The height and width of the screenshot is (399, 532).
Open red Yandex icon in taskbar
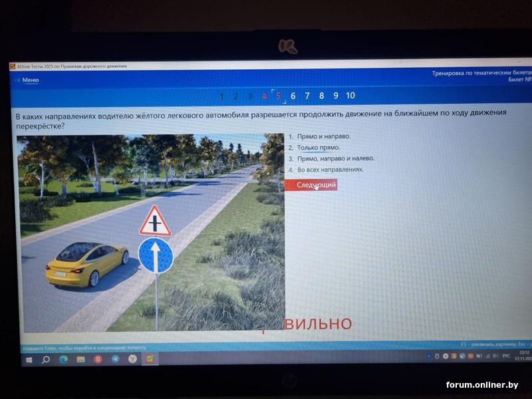98,359
